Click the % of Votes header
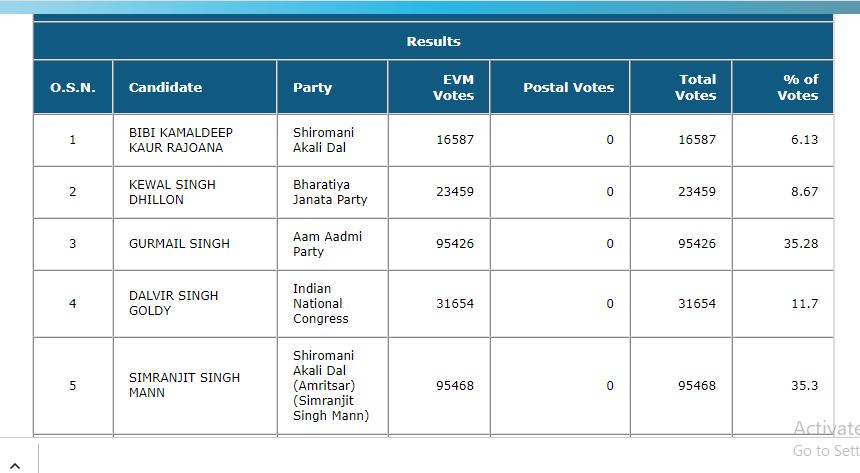The image size is (860, 473). click(798, 87)
